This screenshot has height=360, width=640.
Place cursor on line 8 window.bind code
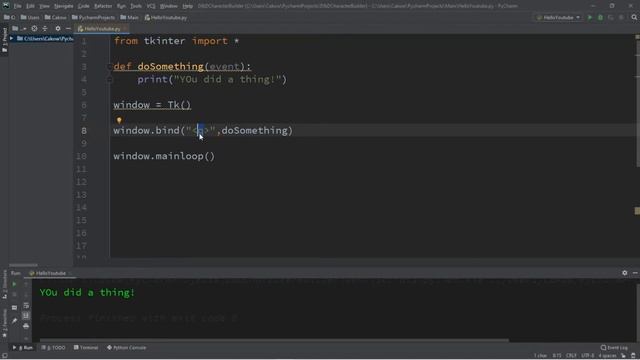coord(203,131)
